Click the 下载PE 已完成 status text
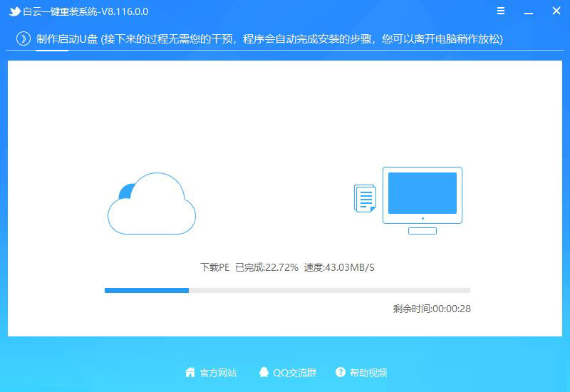This screenshot has height=392, width=570. point(249,267)
